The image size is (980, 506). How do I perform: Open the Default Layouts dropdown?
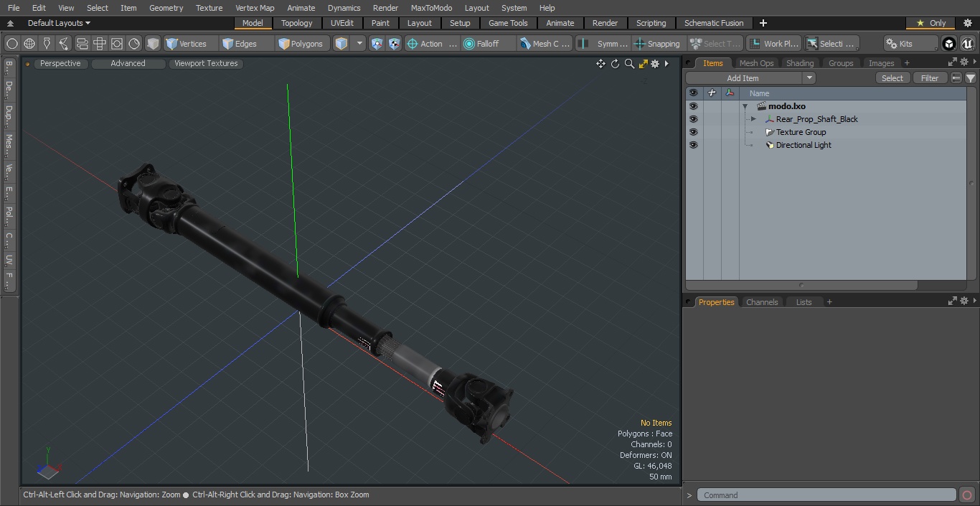click(x=59, y=23)
